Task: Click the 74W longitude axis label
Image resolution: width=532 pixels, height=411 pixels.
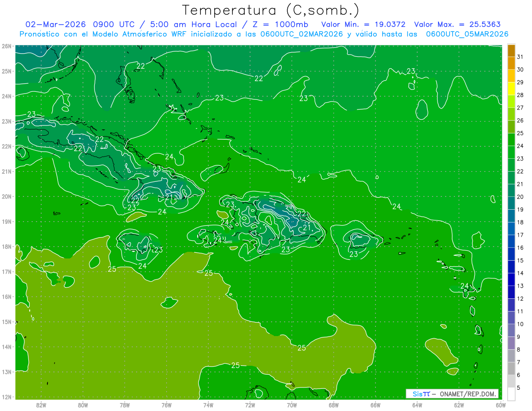Action: (208, 404)
